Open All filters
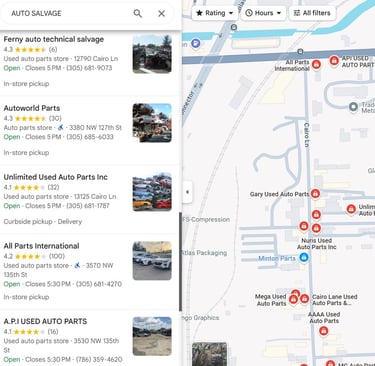375x366 pixels. coord(312,13)
